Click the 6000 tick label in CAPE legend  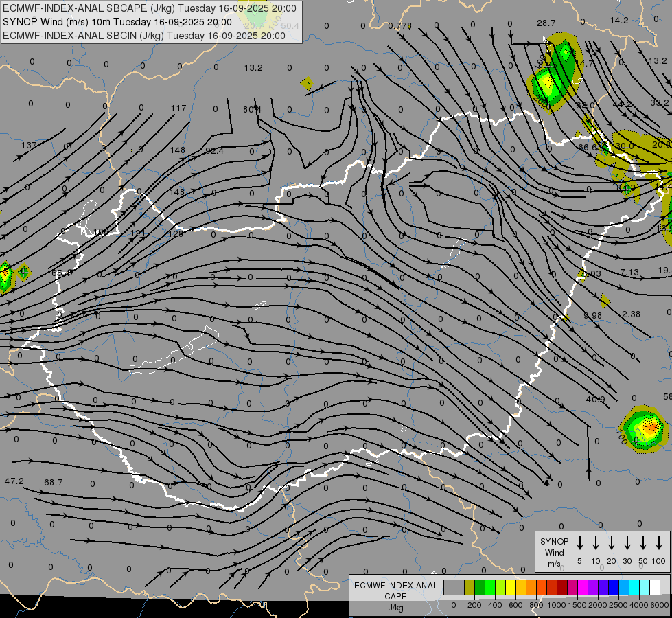pos(660,605)
